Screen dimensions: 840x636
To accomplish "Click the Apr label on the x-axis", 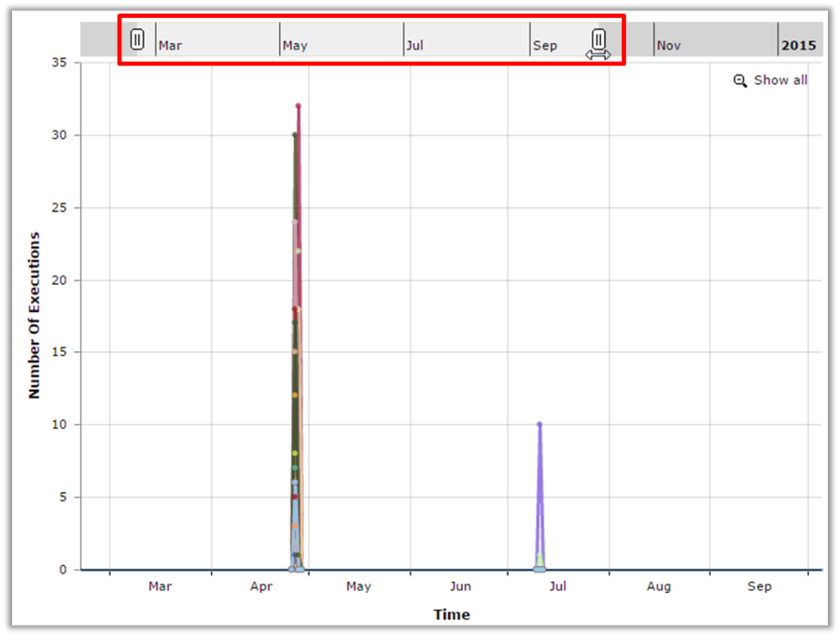I will tap(261, 587).
